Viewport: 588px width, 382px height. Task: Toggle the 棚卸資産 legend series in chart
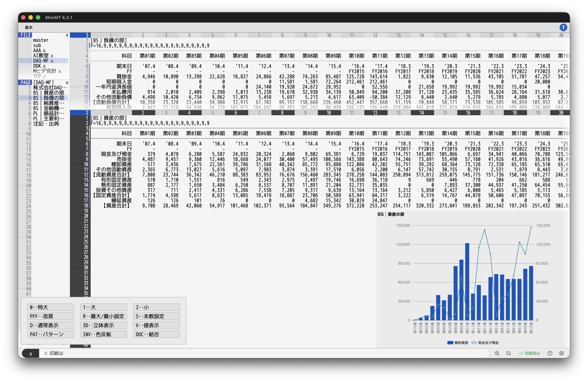(x=458, y=343)
